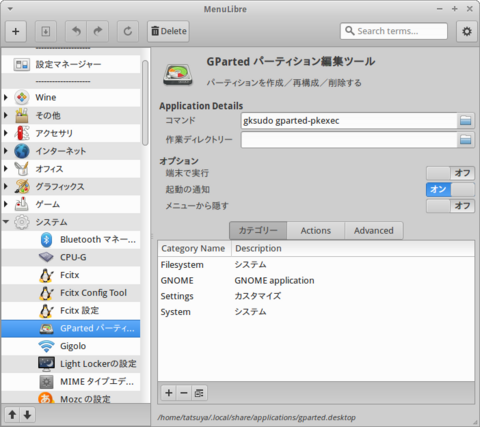This screenshot has height=427, width=480.
Task: Click the Delete button
Action: coord(168,32)
